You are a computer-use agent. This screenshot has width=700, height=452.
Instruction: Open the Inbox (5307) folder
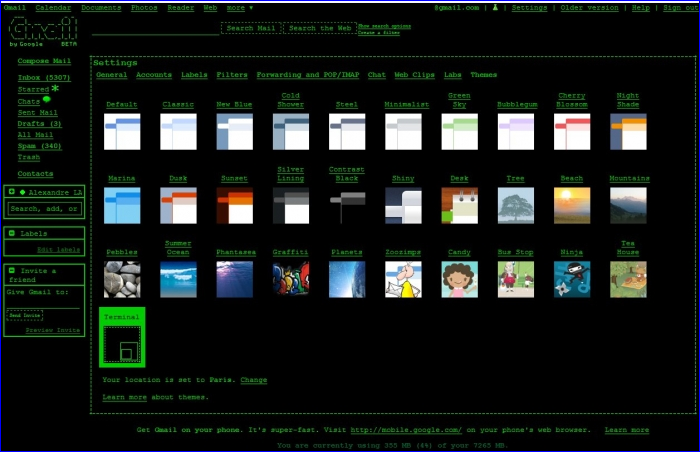pos(44,77)
